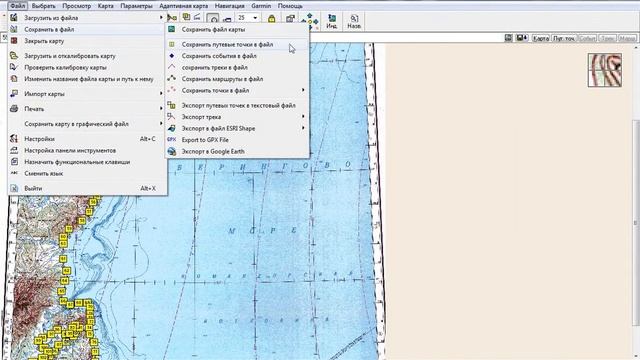Viewport: 640px width, 360px height.
Task: Expand Сохранить карту в графический файл arrow
Action: (161, 124)
